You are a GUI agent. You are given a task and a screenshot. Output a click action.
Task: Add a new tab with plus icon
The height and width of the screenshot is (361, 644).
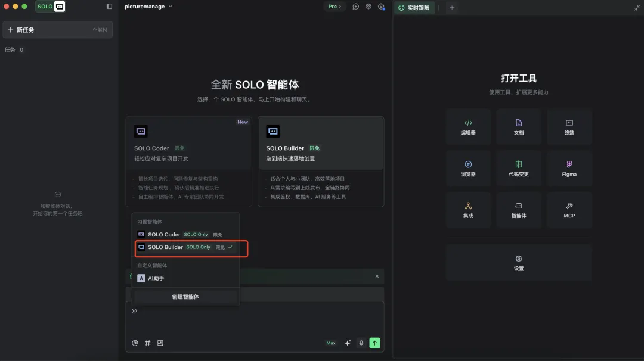pos(452,7)
